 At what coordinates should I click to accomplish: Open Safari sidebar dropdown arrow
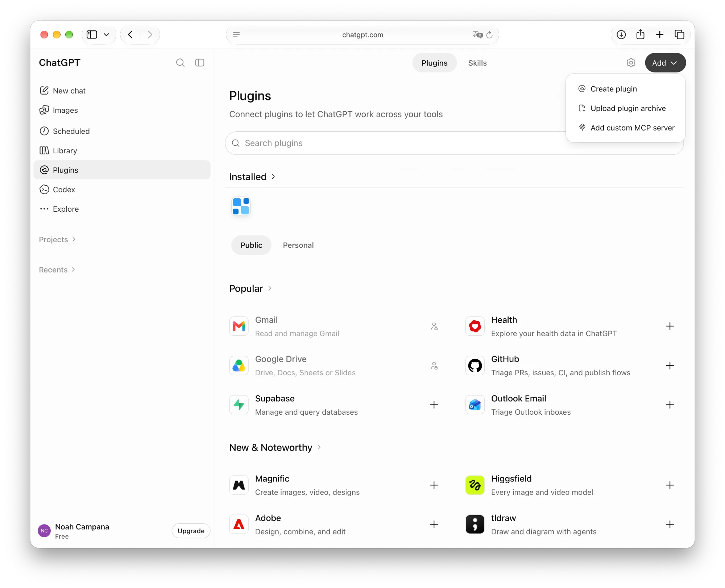pyautogui.click(x=106, y=35)
